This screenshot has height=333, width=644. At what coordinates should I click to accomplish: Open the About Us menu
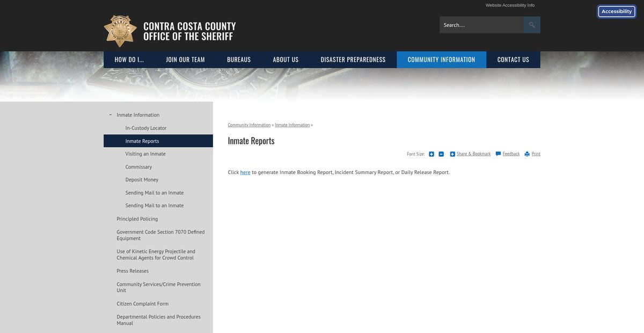tap(286, 60)
